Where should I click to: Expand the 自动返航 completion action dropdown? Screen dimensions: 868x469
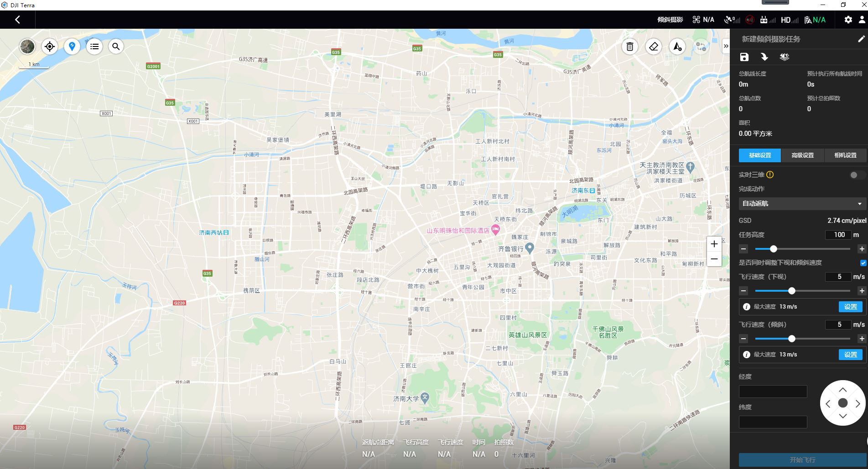pyautogui.click(x=802, y=203)
